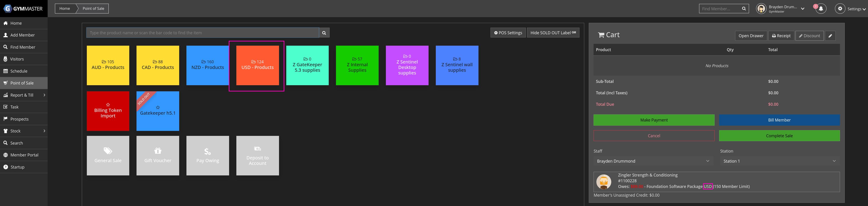This screenshot has width=868, height=206.
Task: Expand the Staff dropdown
Action: pyautogui.click(x=653, y=161)
